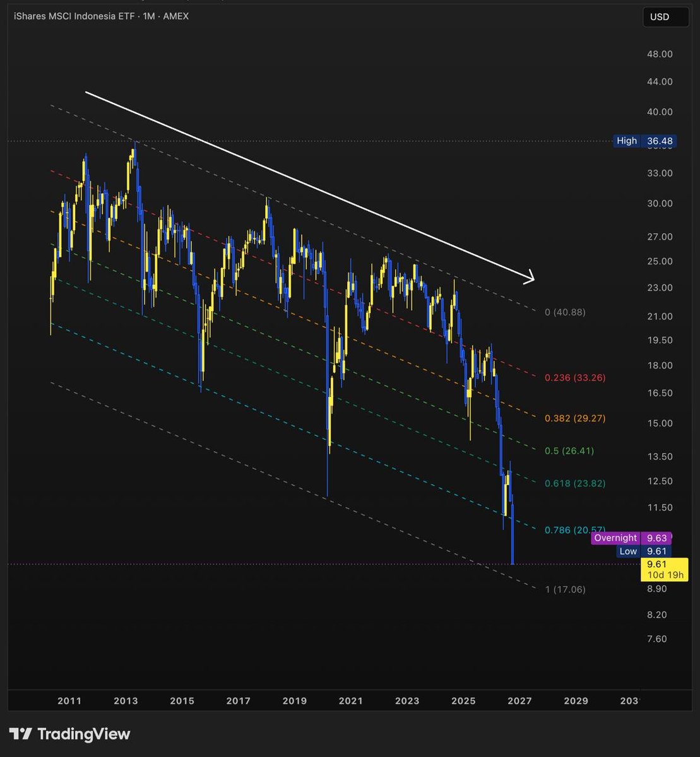
Task: Click the green 0.5 (26.41) level label
Action: click(x=569, y=451)
